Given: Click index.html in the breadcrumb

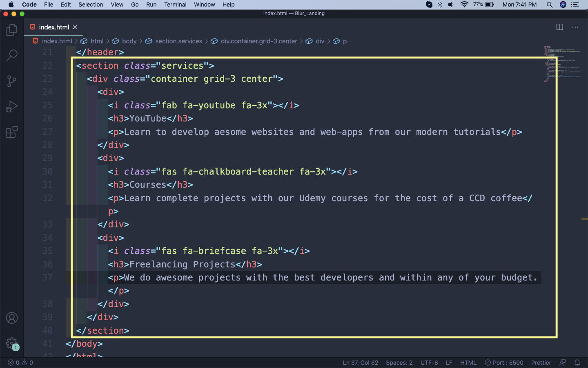Looking at the screenshot, I should [52, 41].
